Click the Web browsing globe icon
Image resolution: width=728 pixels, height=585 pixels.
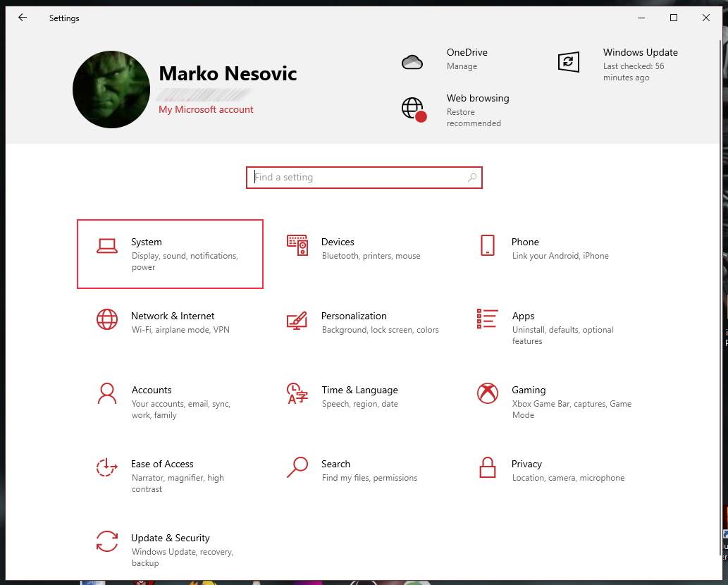coord(414,109)
